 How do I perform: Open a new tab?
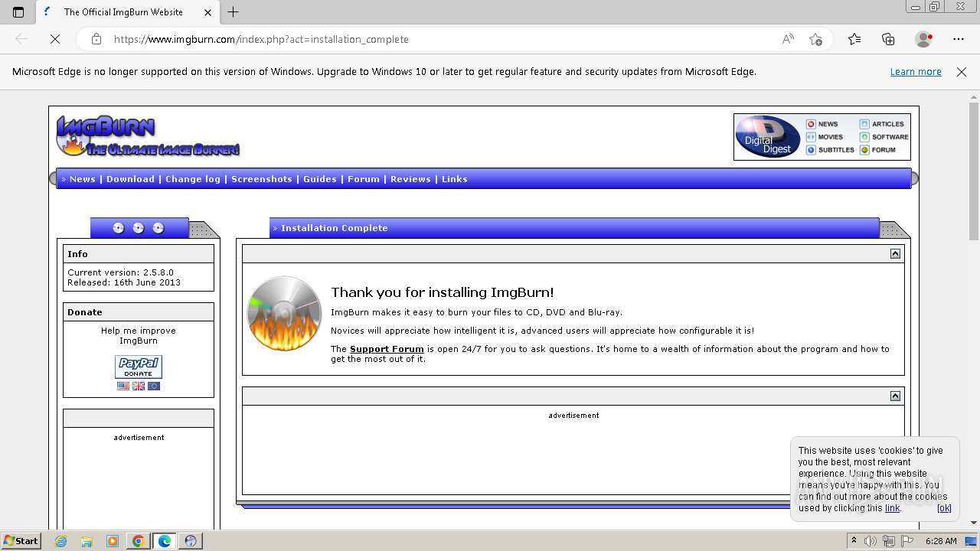pyautogui.click(x=234, y=11)
